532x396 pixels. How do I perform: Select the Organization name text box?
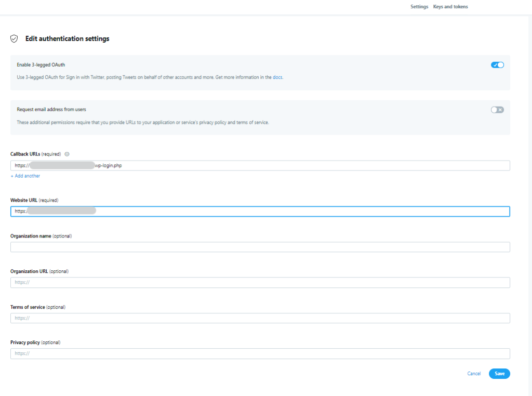[260, 247]
